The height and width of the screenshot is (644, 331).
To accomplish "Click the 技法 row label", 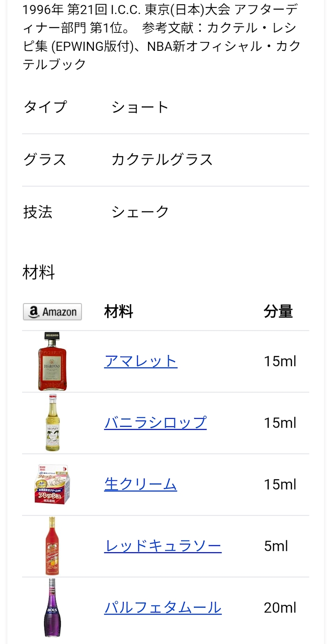I will pos(38,212).
